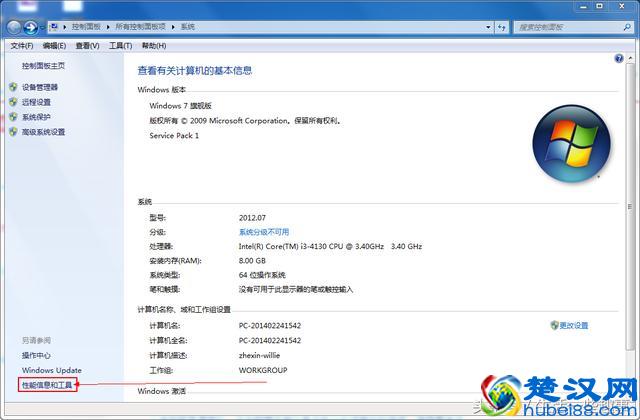The image size is (640, 420).
Task: Click the scrollbar up arrow
Action: tap(629, 59)
